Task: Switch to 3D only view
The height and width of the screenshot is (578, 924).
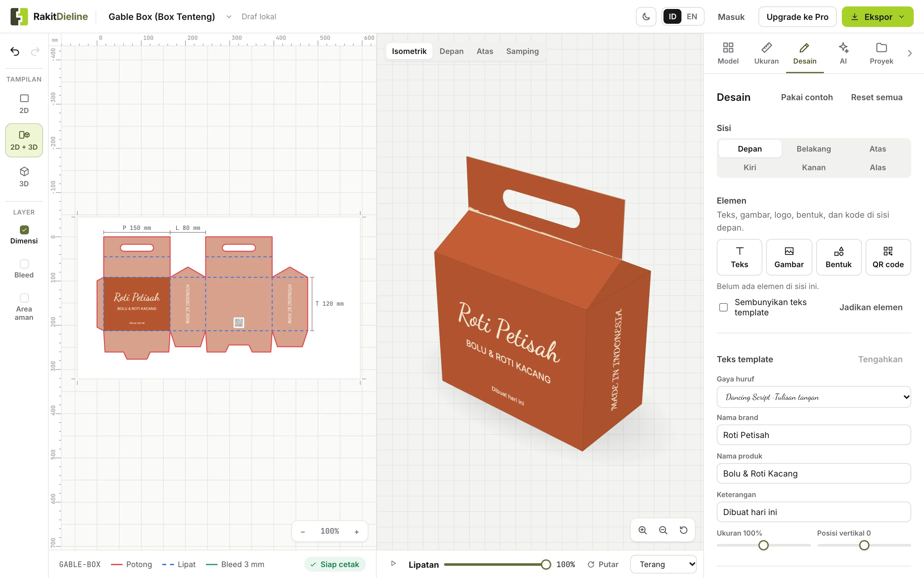Action: pos(24,177)
